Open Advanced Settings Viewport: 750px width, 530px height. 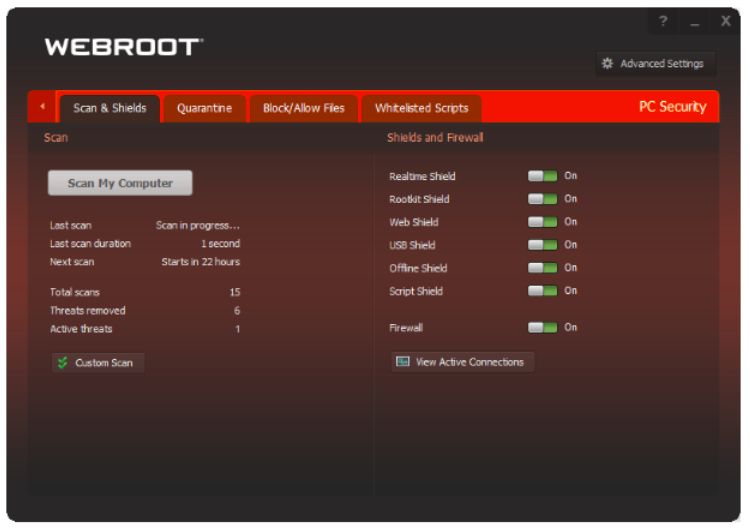655,64
